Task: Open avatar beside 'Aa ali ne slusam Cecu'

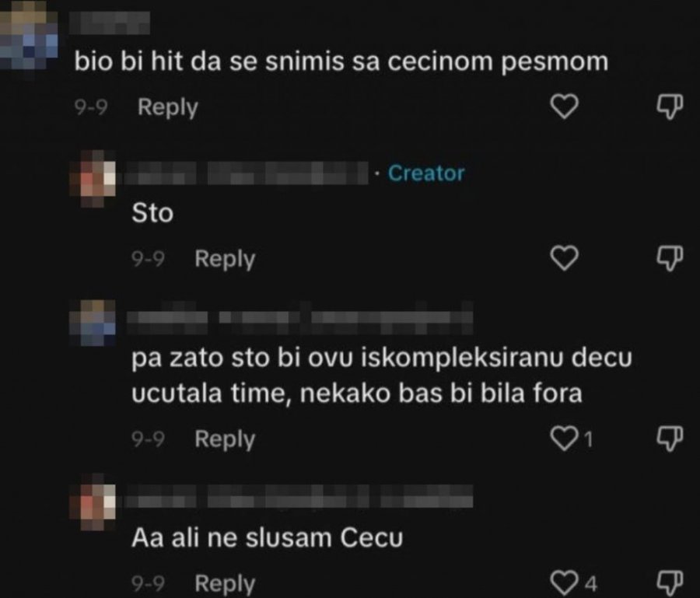Action: click(93, 502)
